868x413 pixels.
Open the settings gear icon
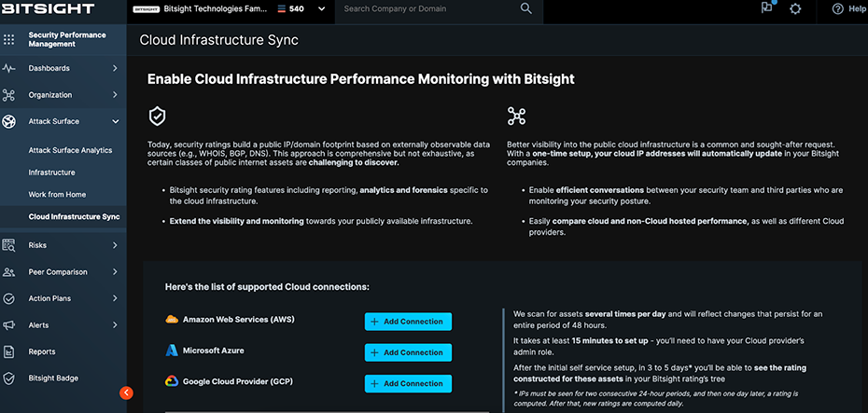pyautogui.click(x=795, y=9)
